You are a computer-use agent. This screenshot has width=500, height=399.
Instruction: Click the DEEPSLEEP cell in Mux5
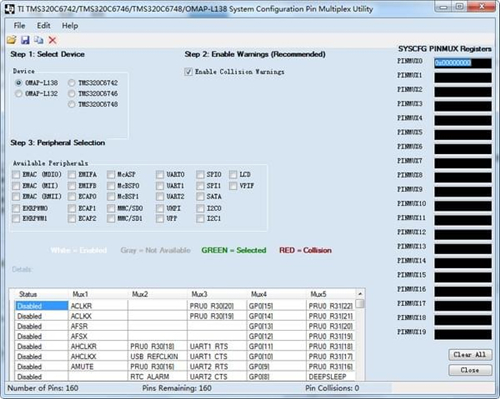[331, 377]
